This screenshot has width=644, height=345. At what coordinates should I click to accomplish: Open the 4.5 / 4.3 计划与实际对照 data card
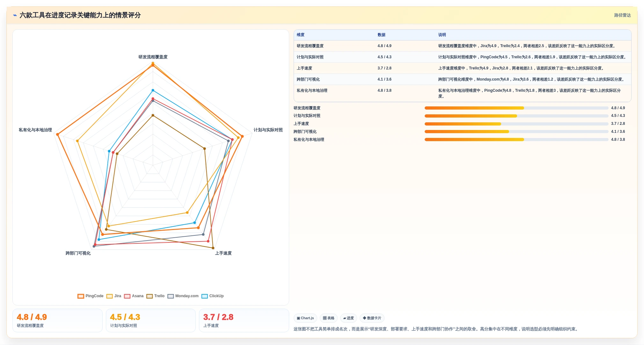(x=151, y=320)
